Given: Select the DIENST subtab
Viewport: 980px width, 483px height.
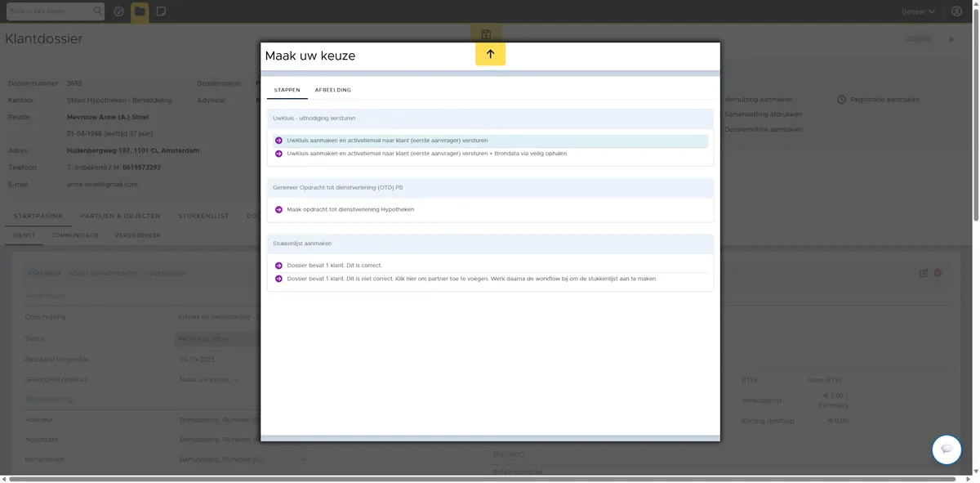Looking at the screenshot, I should point(24,235).
